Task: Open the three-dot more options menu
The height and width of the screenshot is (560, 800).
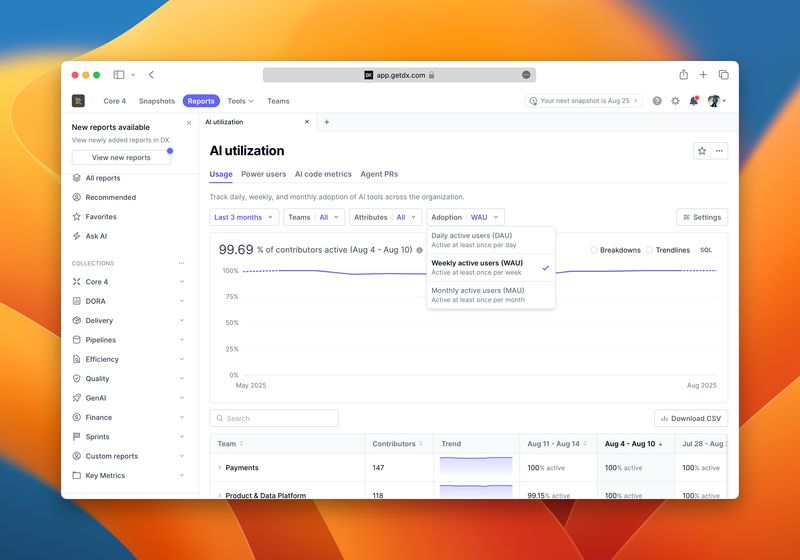Action: (720, 151)
